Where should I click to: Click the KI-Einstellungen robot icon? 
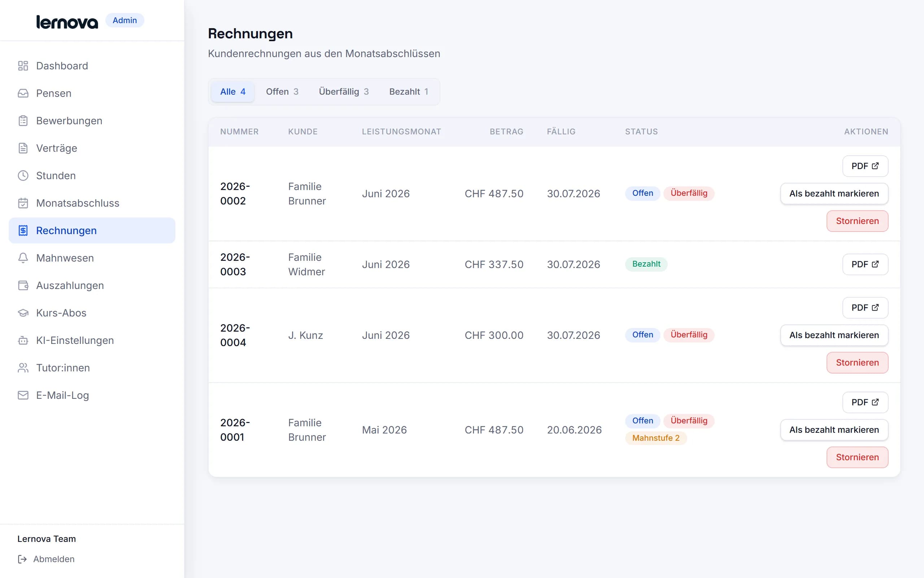[23, 340]
